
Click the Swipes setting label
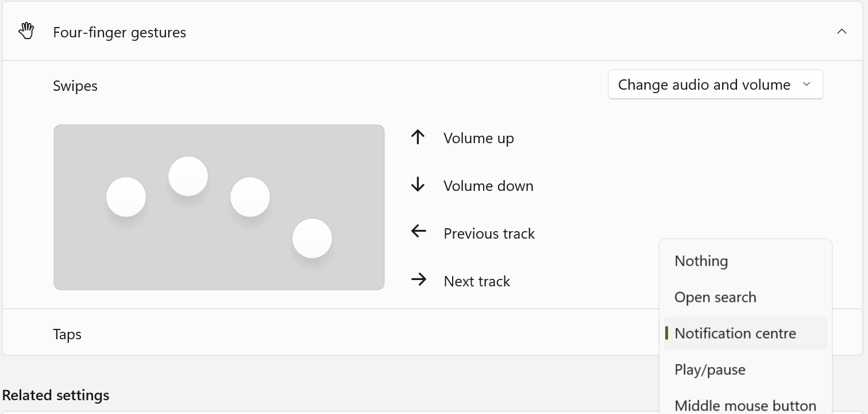[75, 86]
